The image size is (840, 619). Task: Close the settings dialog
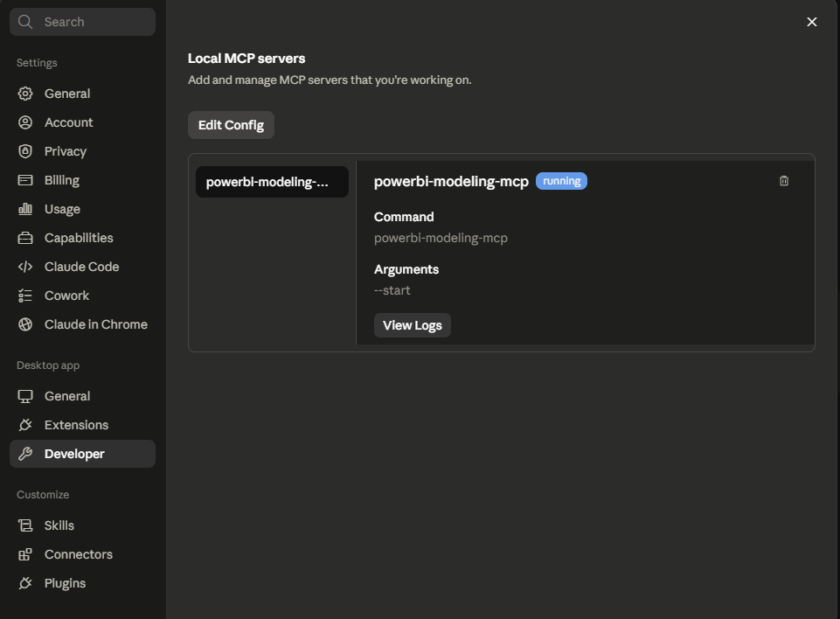[x=812, y=22]
